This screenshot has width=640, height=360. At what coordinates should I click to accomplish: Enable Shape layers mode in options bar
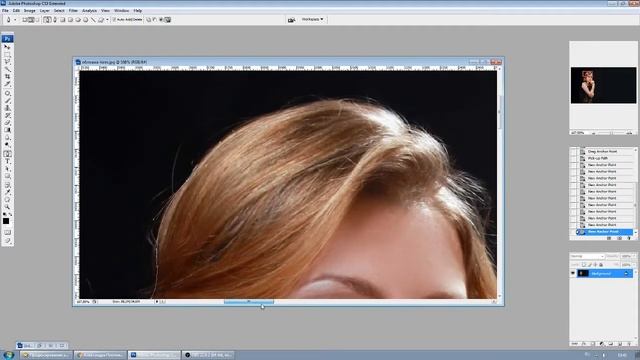24,20
